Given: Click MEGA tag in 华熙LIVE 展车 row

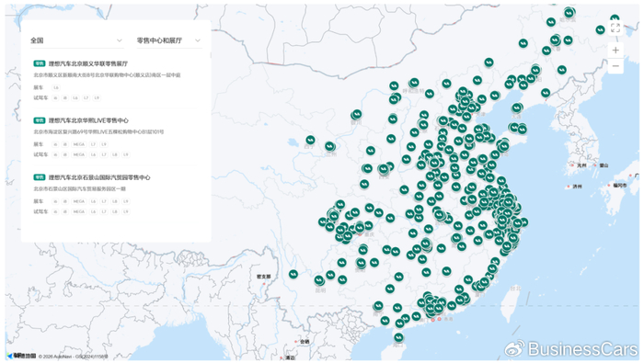Looking at the screenshot, I should point(78,144).
